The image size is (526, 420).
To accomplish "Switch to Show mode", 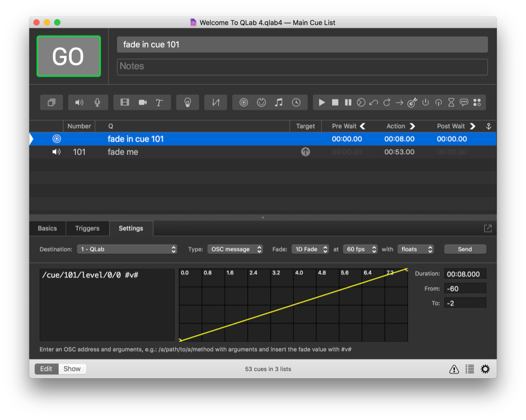I will tap(72, 369).
